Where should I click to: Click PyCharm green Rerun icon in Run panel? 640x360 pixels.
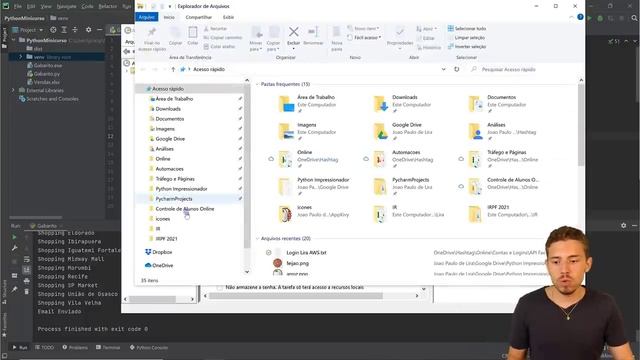point(14,237)
